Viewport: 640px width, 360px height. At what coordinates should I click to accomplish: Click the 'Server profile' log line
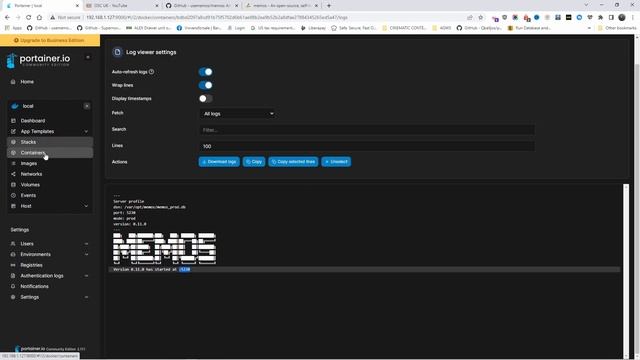coord(129,201)
